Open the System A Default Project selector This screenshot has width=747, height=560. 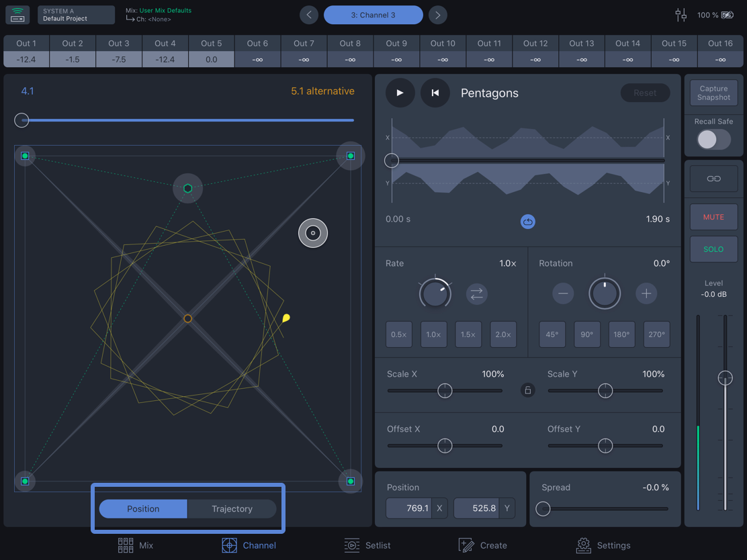(x=76, y=15)
